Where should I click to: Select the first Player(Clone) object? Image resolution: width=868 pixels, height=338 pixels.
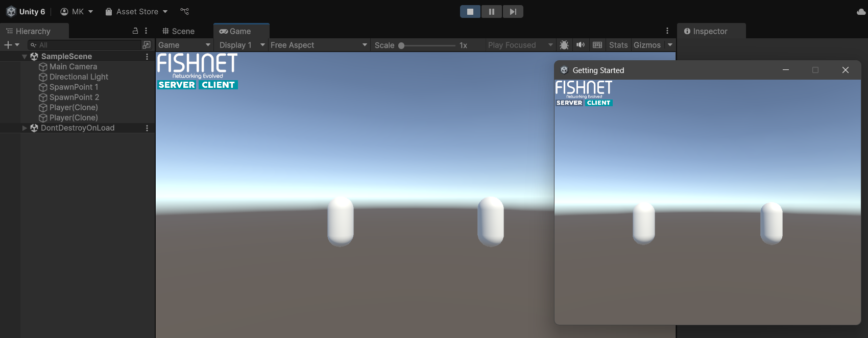[x=74, y=107]
